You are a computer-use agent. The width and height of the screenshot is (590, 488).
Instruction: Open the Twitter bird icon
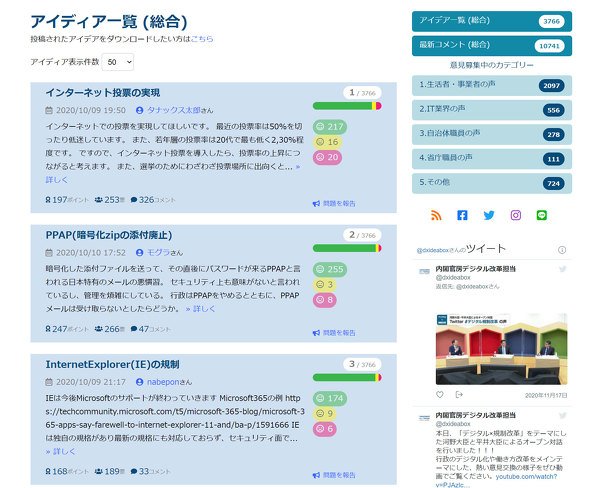[489, 215]
